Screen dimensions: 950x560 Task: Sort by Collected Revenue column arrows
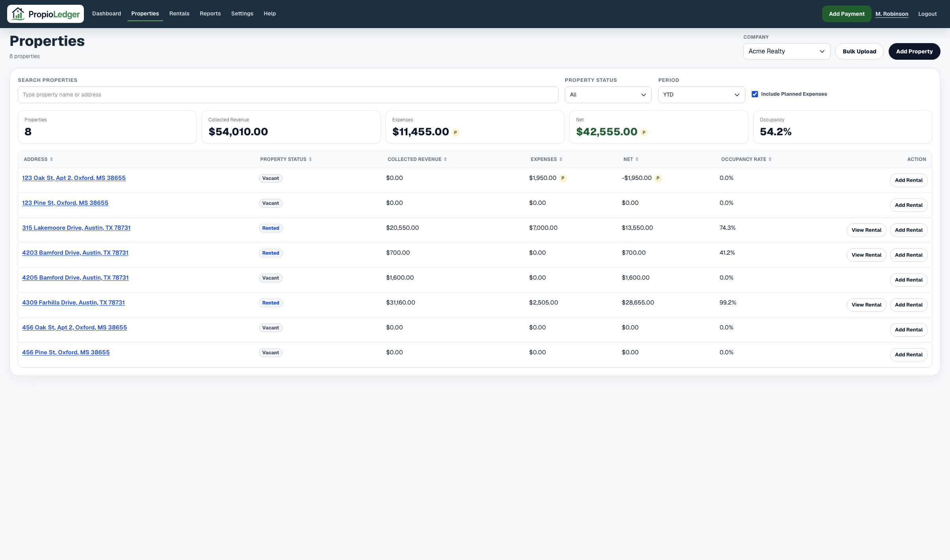[x=445, y=159]
